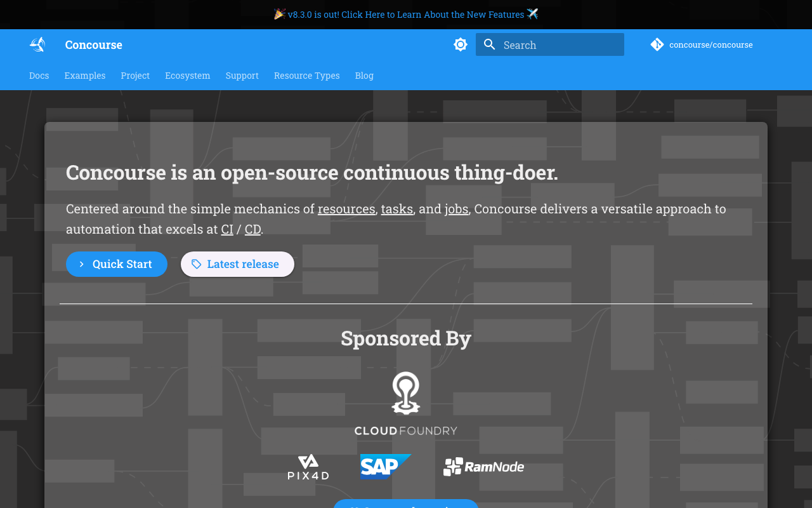Open the Cloud Foundry sponsor logo
The height and width of the screenshot is (508, 812).
click(x=406, y=404)
